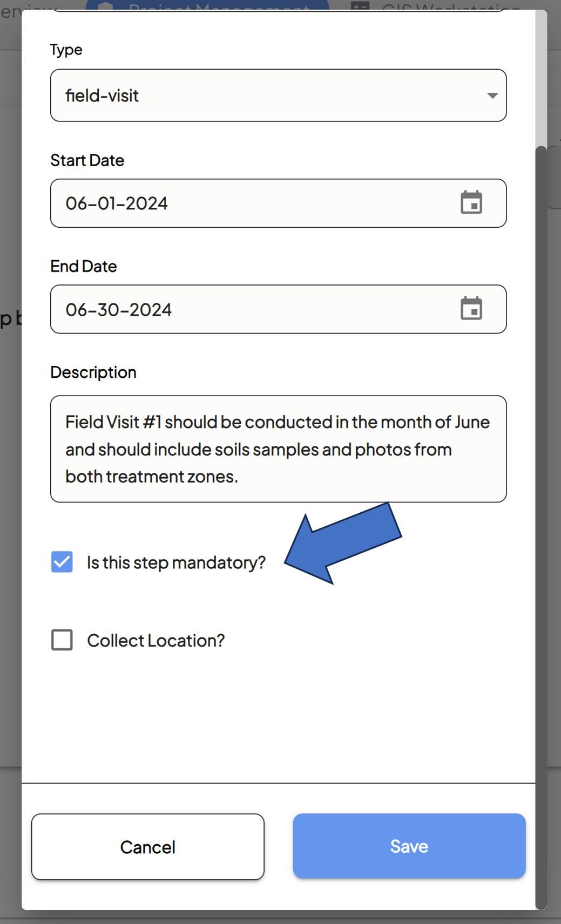This screenshot has height=924, width=561.
Task: Enable the Collect Location checkbox
Action: 62,640
